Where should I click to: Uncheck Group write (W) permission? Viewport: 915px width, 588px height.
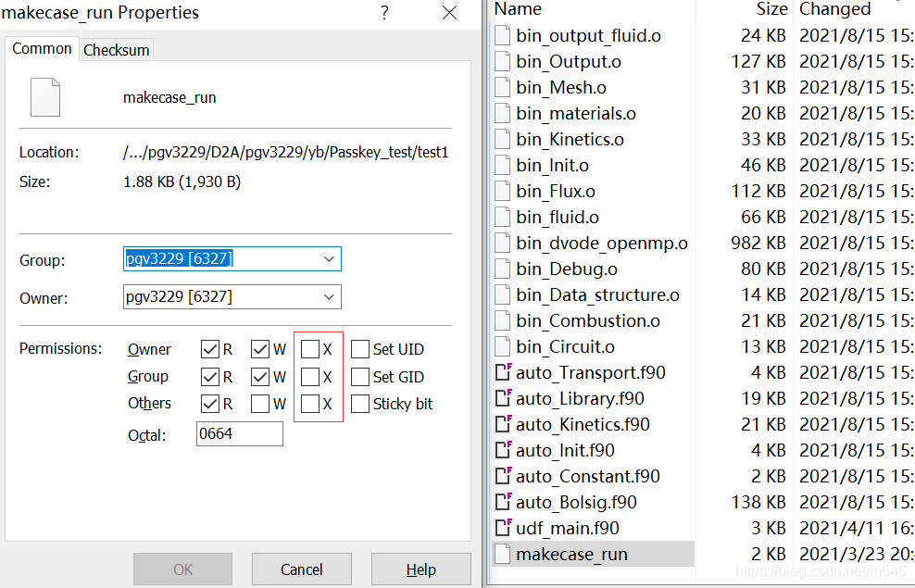259,376
